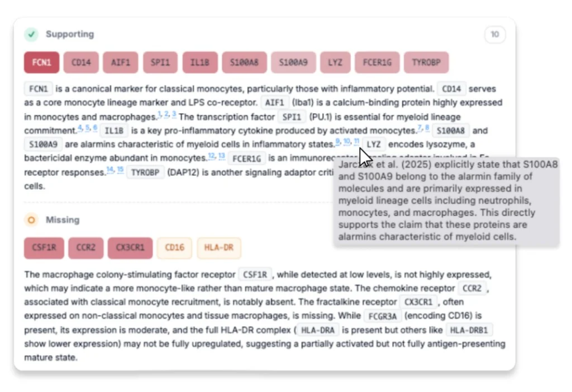
Task: Click the inline HLA-DRB1 tag in paragraph
Action: (x=471, y=329)
